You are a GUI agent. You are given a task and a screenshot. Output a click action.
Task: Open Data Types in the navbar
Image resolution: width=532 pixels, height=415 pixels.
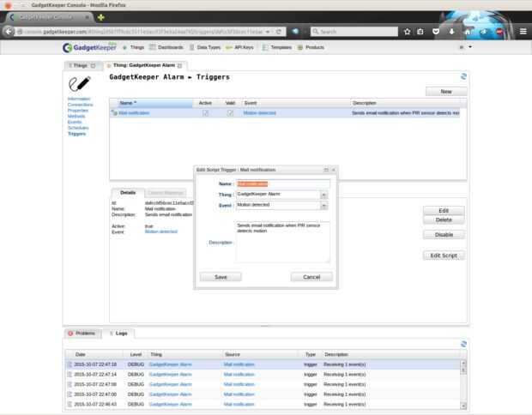click(205, 47)
